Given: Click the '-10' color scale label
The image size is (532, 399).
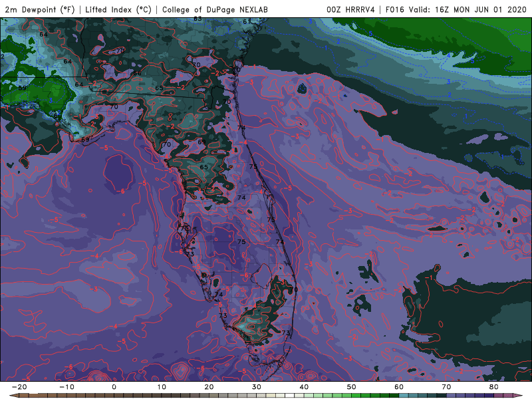Looking at the screenshot, I should tap(66, 387).
